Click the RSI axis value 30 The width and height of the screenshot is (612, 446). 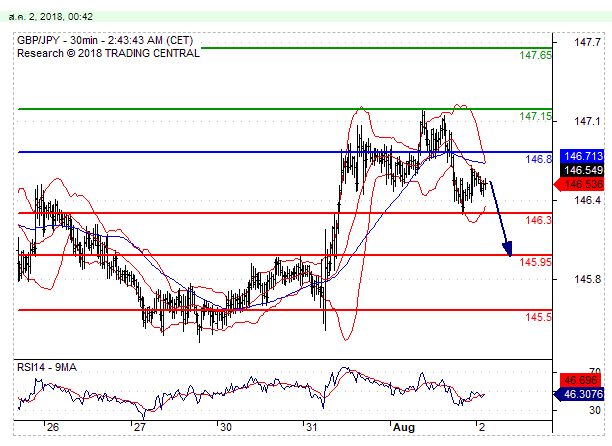coord(594,410)
